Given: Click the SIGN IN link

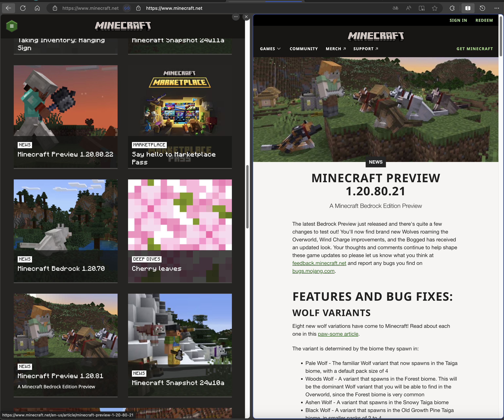Looking at the screenshot, I should [458, 20].
